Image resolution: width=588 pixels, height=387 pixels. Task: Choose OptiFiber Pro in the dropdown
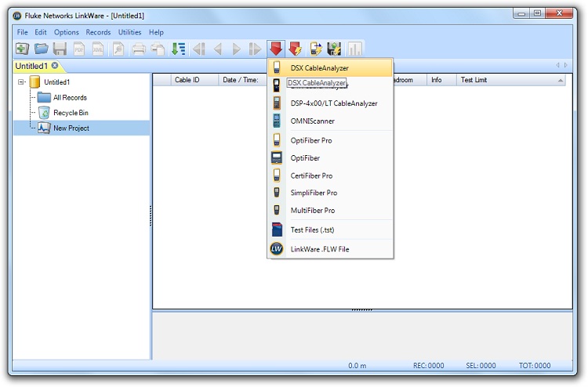tap(311, 140)
